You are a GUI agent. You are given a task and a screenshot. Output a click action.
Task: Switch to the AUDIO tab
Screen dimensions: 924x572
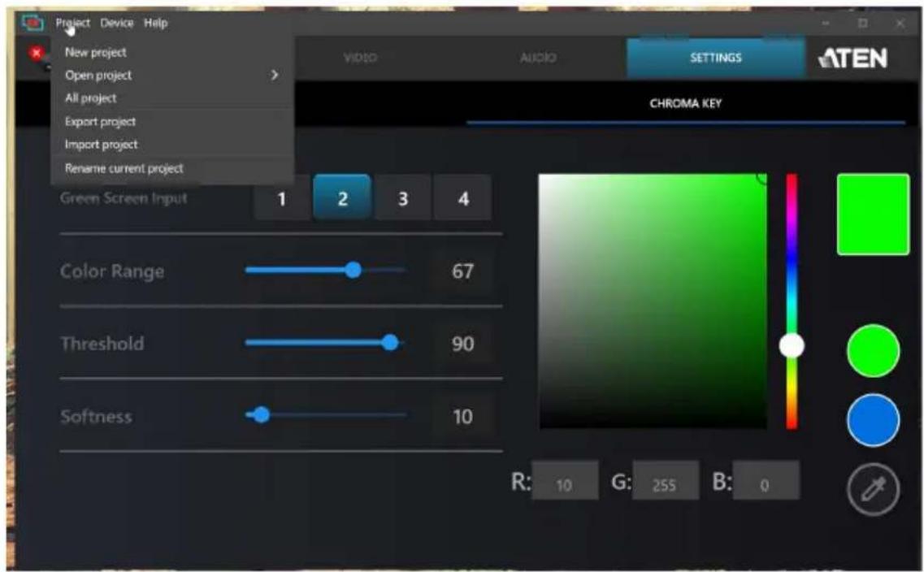(x=538, y=58)
